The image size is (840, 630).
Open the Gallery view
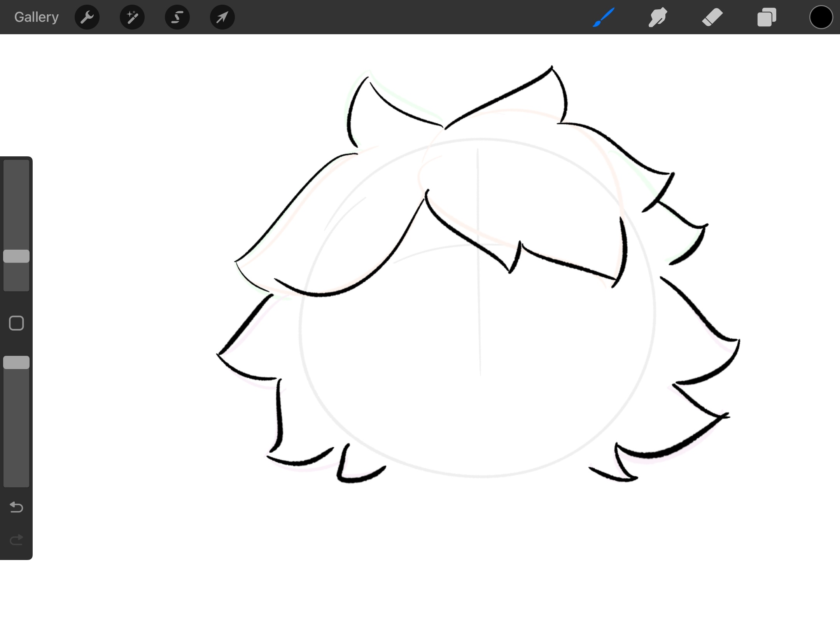pyautogui.click(x=37, y=17)
